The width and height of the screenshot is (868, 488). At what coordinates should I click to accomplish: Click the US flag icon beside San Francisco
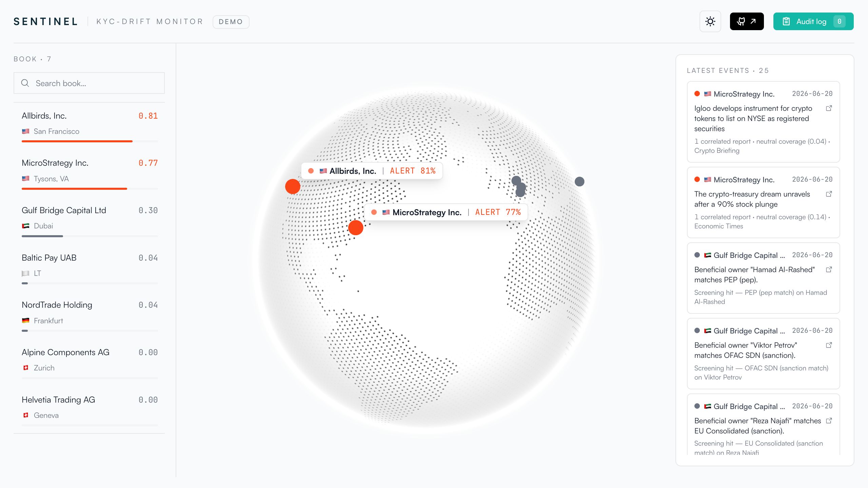coord(25,131)
